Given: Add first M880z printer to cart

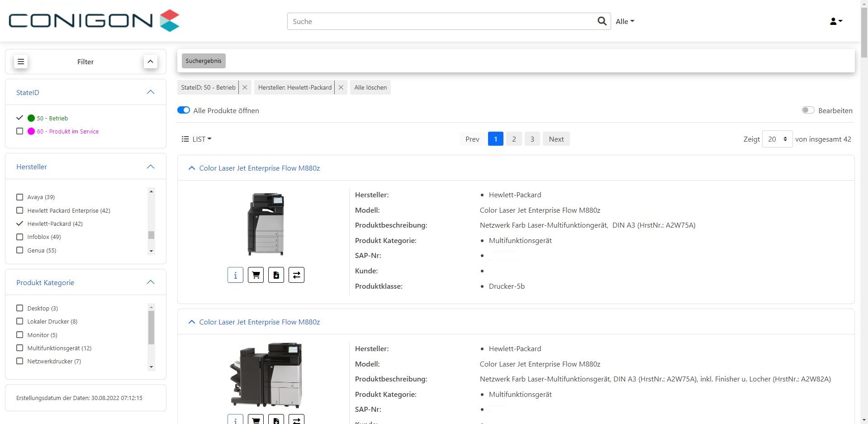Looking at the screenshot, I should (x=256, y=275).
